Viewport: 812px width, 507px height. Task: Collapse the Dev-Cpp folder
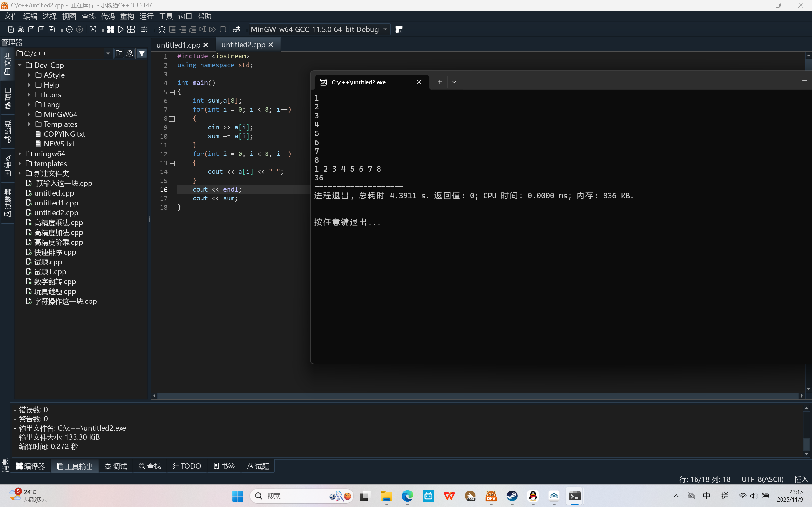(x=20, y=65)
